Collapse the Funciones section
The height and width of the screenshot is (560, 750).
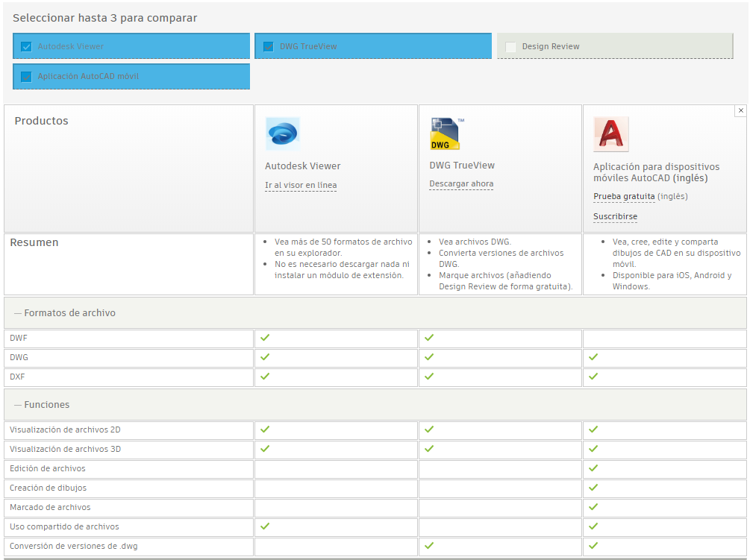tap(42, 405)
